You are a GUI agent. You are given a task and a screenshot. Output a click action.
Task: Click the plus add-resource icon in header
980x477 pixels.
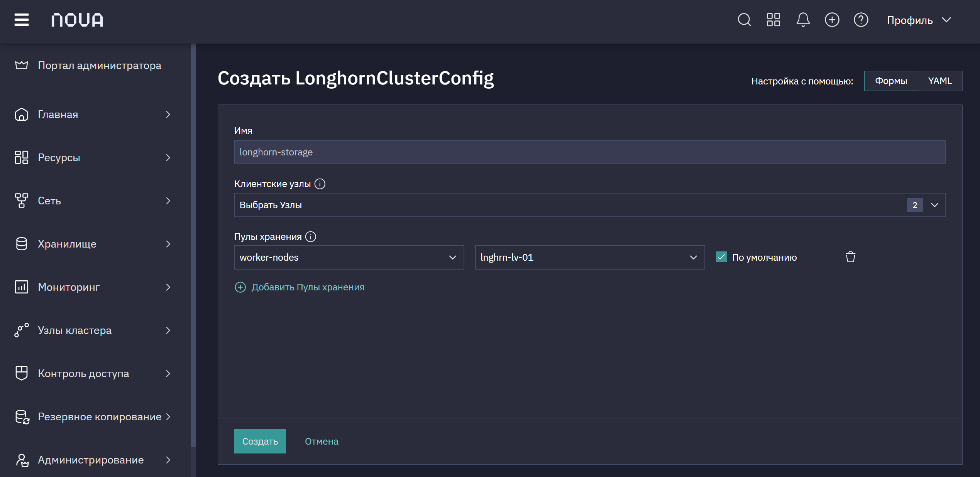[x=832, y=20]
